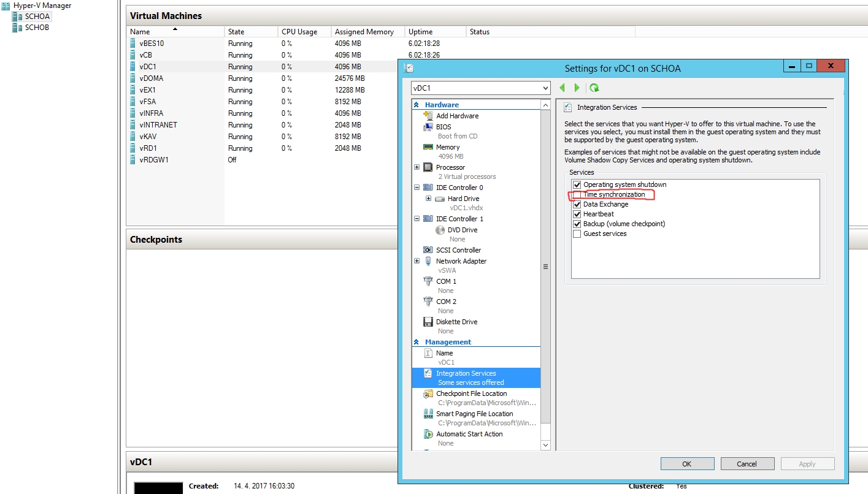Click the OK button
This screenshot has width=868, height=494.
point(687,464)
